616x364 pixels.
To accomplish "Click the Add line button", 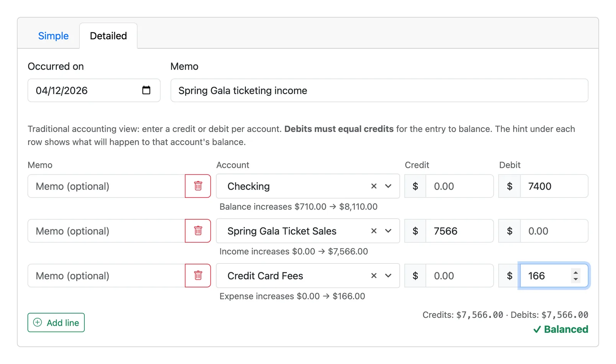I will (x=56, y=322).
